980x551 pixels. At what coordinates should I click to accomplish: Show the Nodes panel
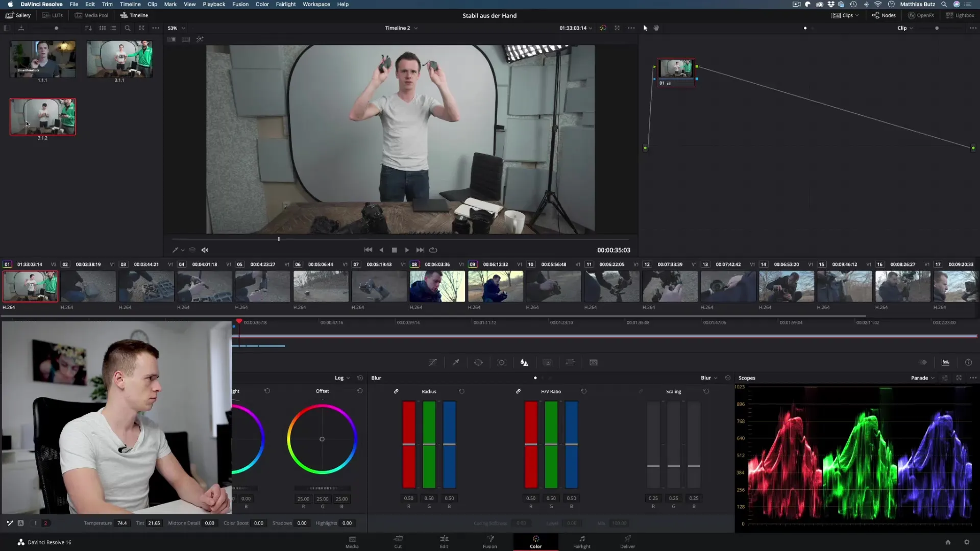coord(884,15)
